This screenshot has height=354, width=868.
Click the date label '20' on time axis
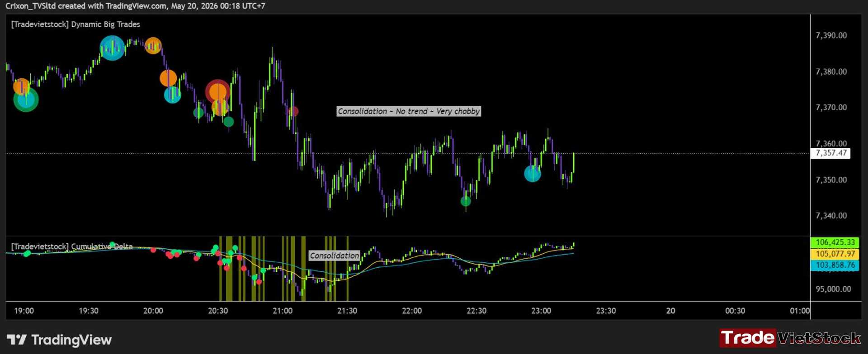click(671, 311)
